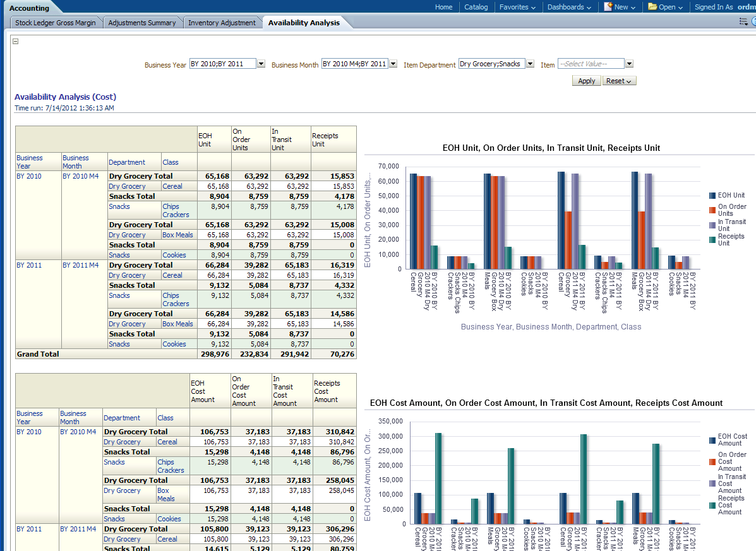
Task: Open Chips Crackers class under BY 2010 units
Action: 176,210
